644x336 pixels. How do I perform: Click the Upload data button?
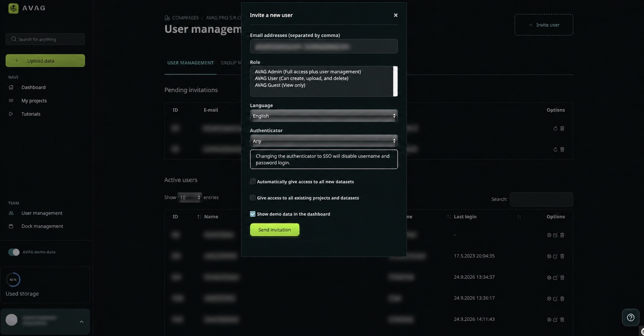(45, 61)
